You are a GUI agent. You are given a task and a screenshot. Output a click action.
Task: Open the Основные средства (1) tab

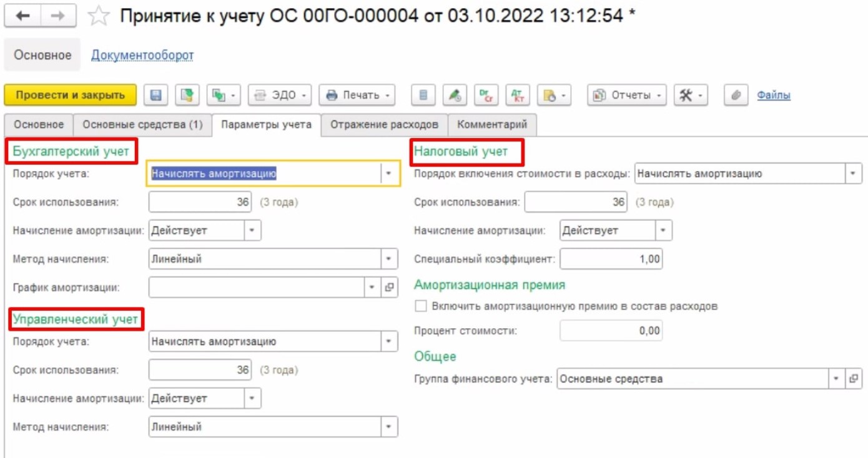142,124
